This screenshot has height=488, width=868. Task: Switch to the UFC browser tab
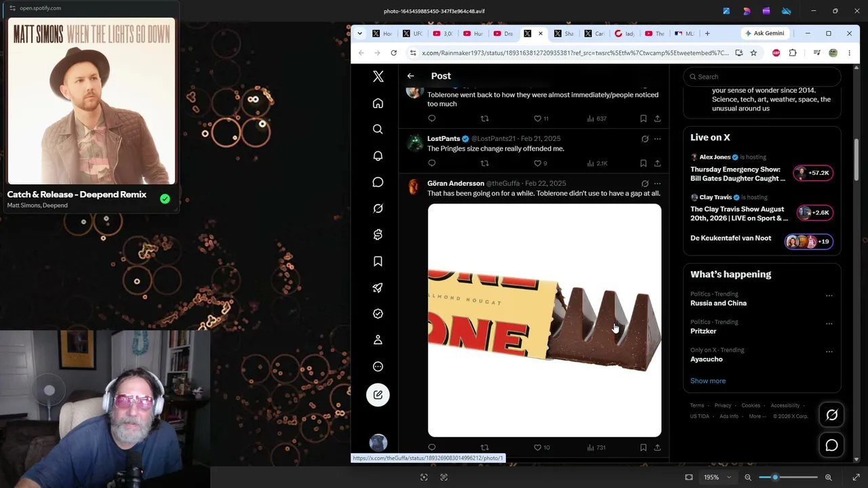[412, 33]
